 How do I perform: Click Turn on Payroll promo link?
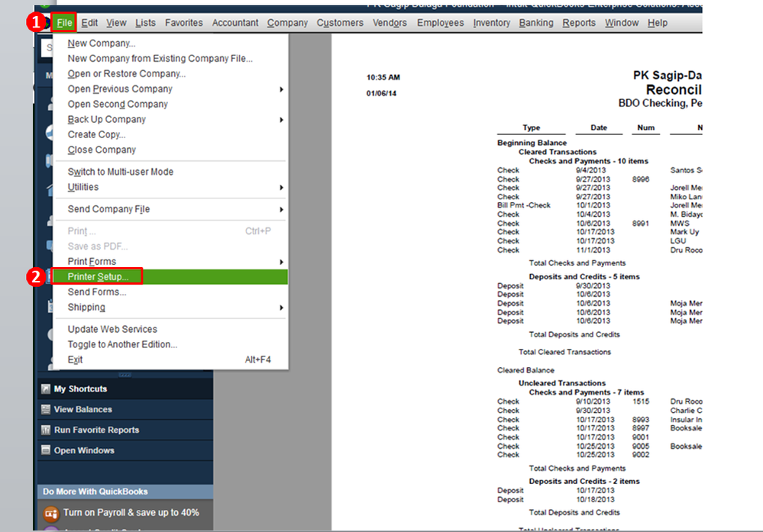(x=131, y=513)
